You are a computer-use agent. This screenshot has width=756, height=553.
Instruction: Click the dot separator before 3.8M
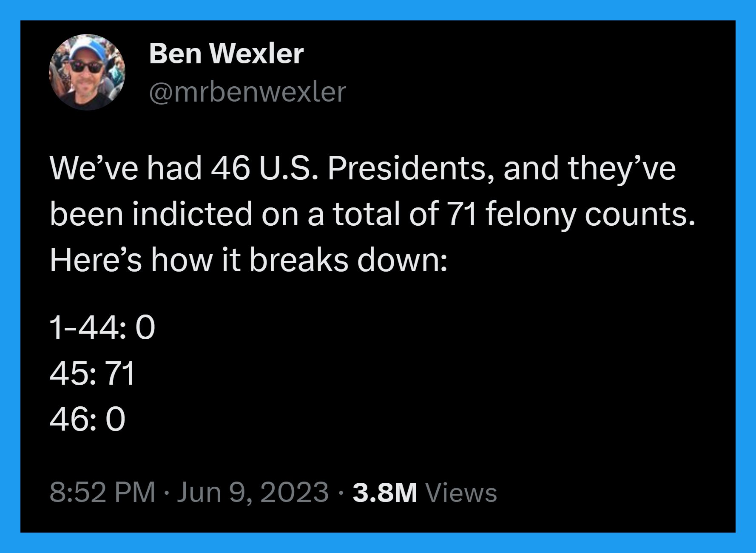point(341,493)
